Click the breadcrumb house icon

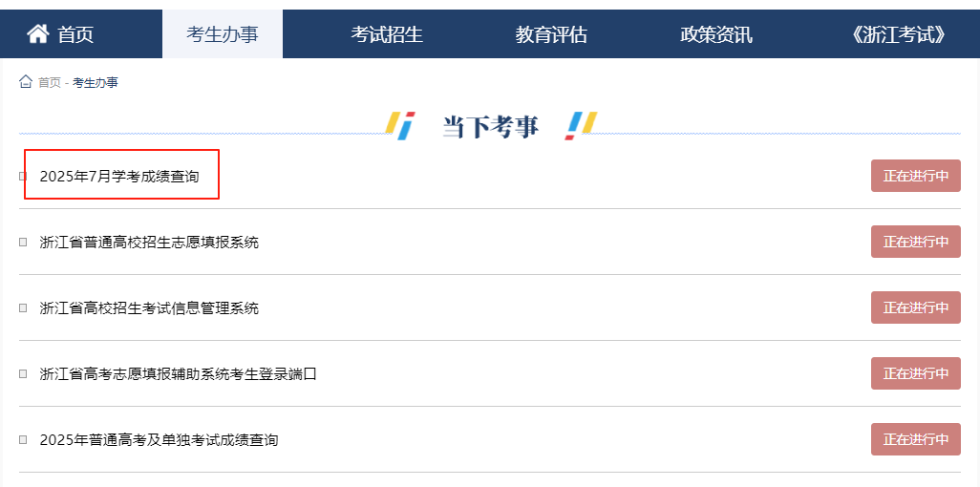(x=26, y=81)
